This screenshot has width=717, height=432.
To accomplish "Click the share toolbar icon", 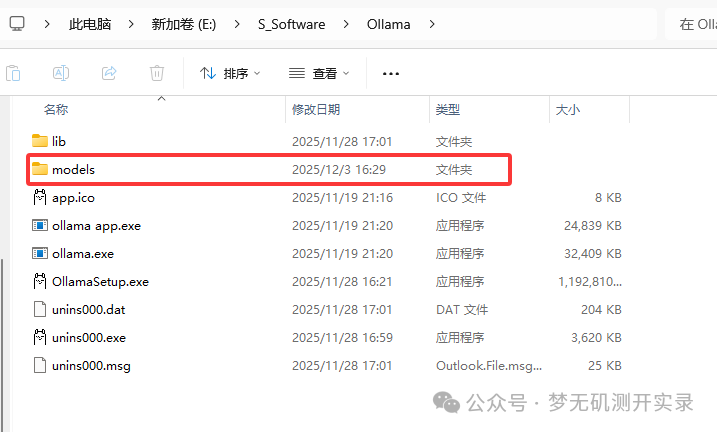I will pyautogui.click(x=109, y=73).
